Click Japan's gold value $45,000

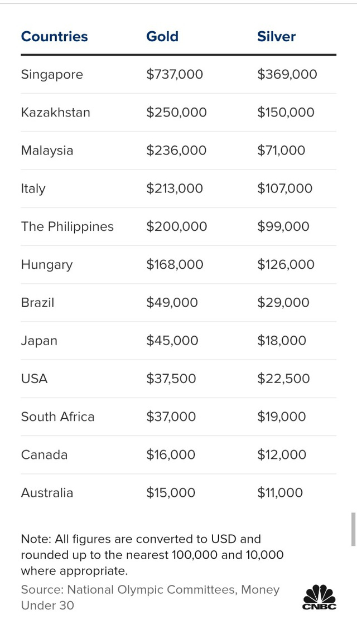(172, 341)
